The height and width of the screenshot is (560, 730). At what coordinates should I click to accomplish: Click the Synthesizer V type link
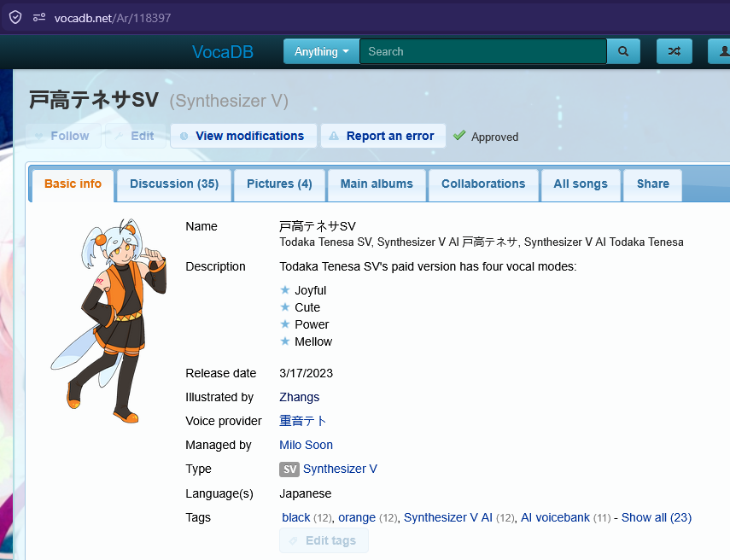[340, 469]
